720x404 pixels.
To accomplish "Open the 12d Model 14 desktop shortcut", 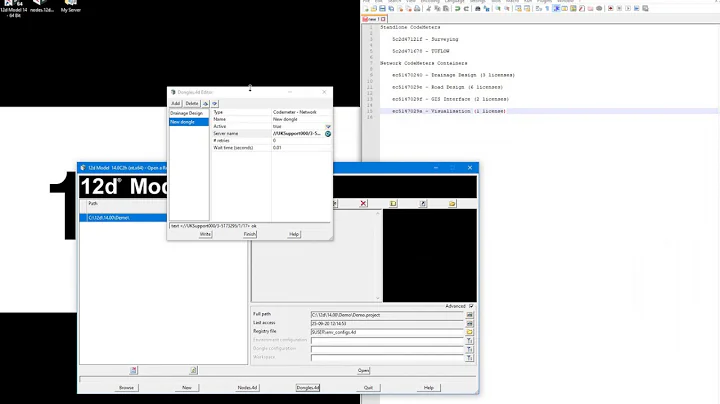I will pyautogui.click(x=13, y=8).
